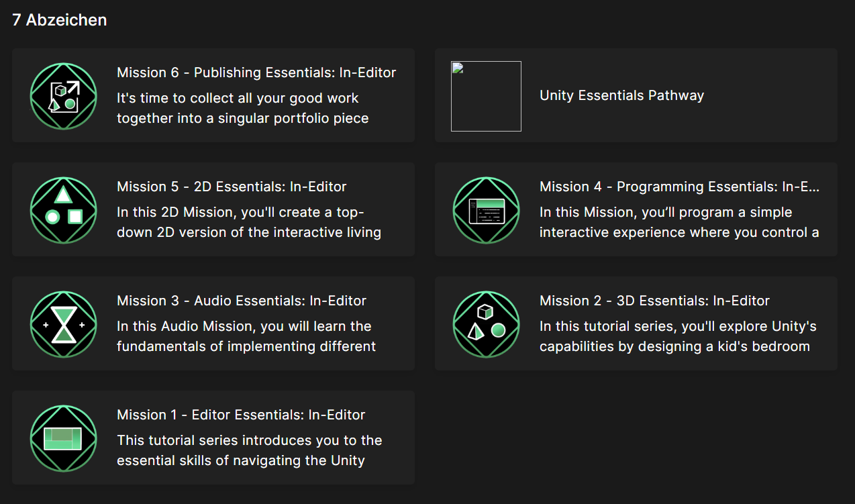Viewport: 855px width, 504px height.
Task: Select the diamond-shaped badge with geometric shapes
Action: click(63, 210)
